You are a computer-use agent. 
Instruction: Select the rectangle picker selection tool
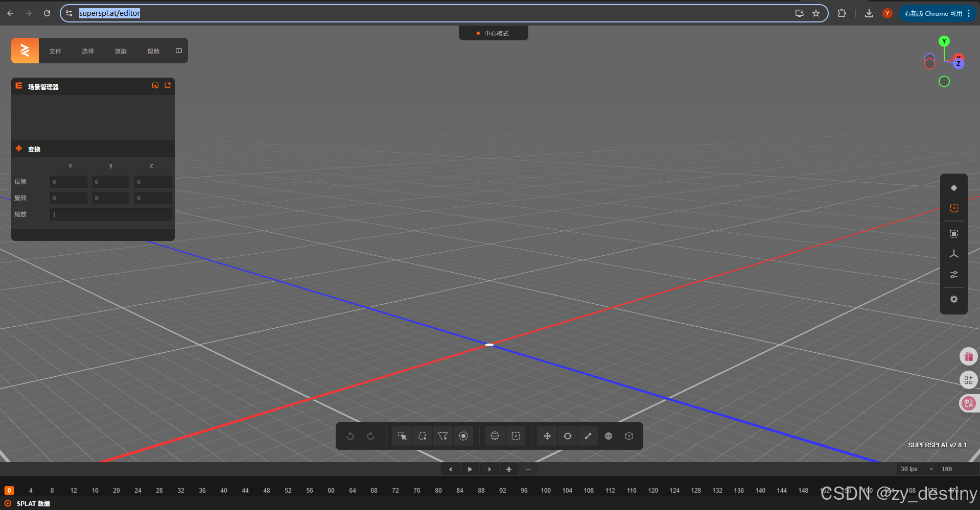402,436
